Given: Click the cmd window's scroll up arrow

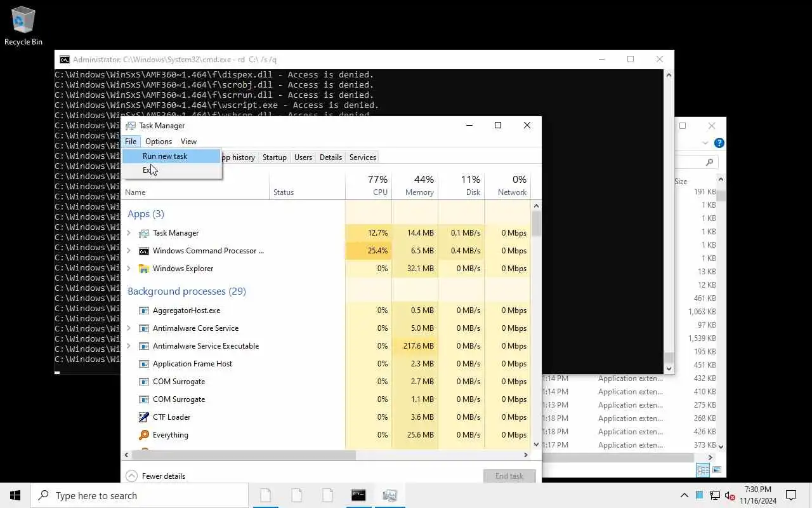Looking at the screenshot, I should tap(669, 75).
